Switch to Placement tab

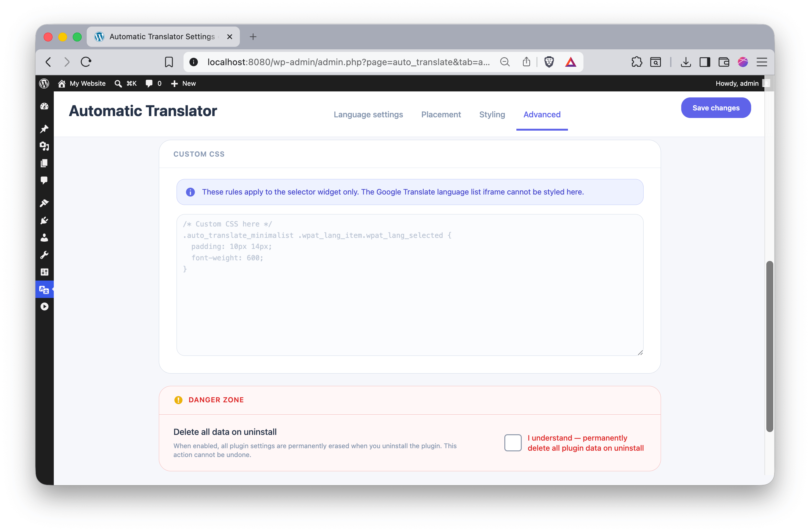pos(441,114)
